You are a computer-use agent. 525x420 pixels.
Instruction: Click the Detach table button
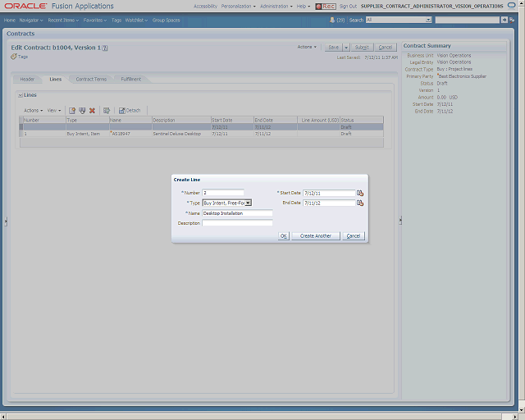130,111
